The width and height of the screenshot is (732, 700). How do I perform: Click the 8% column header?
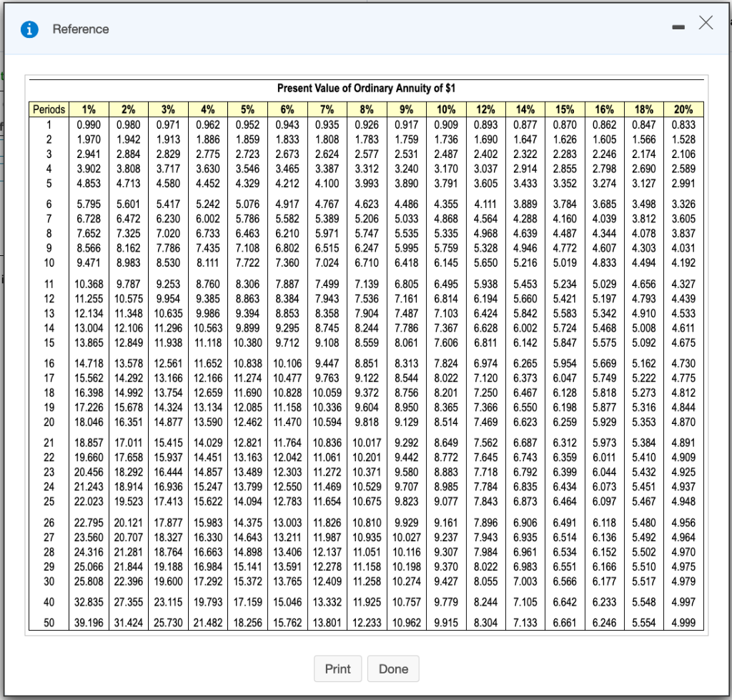pos(367,109)
